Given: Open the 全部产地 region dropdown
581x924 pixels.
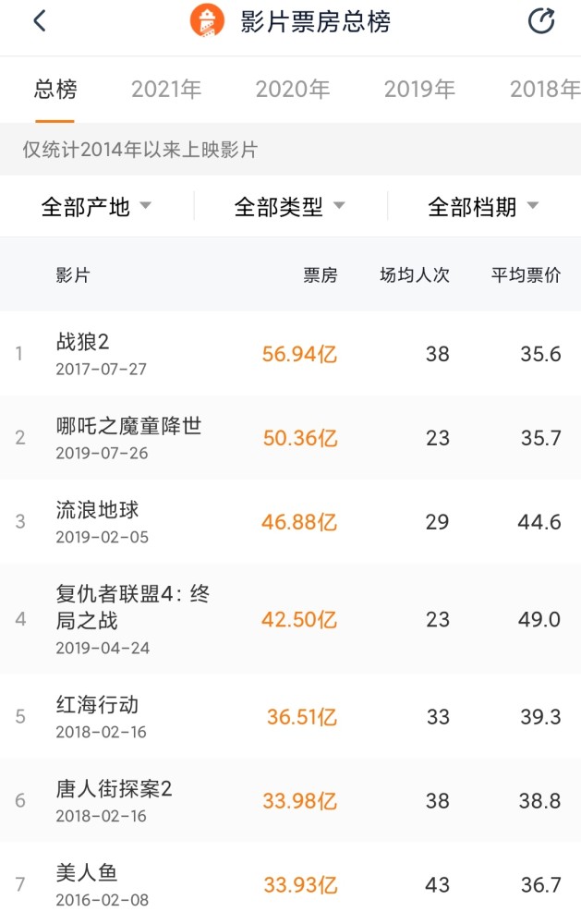Looking at the screenshot, I should [x=96, y=206].
